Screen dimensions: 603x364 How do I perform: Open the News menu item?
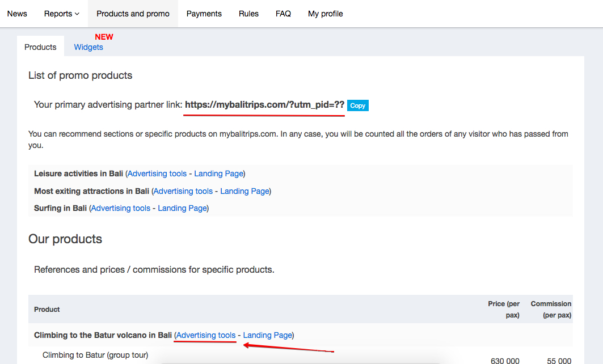coord(17,14)
